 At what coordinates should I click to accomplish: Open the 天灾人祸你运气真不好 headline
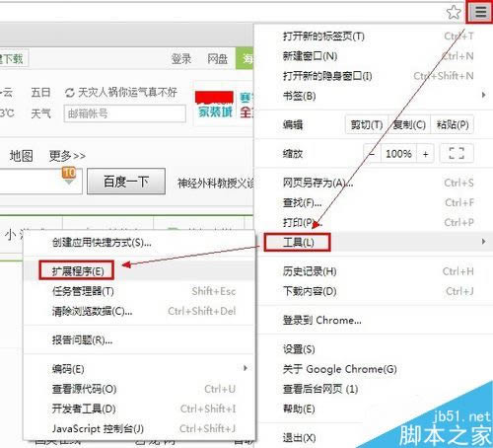click(x=127, y=93)
